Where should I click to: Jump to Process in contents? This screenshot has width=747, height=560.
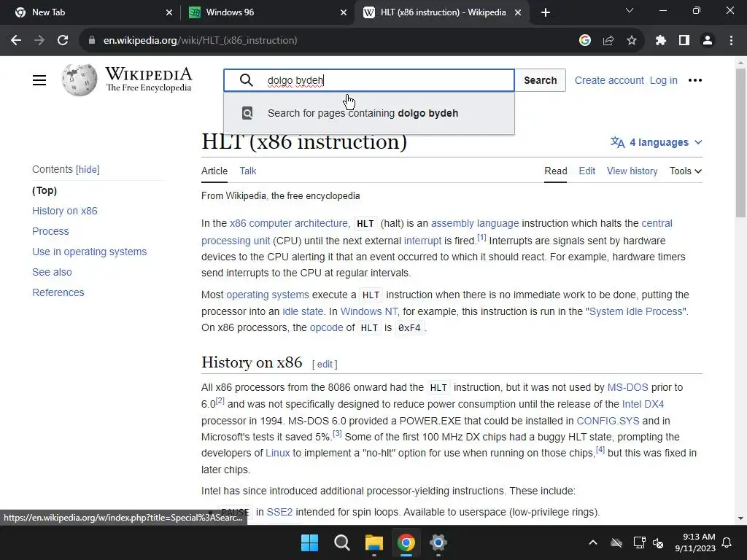click(50, 231)
